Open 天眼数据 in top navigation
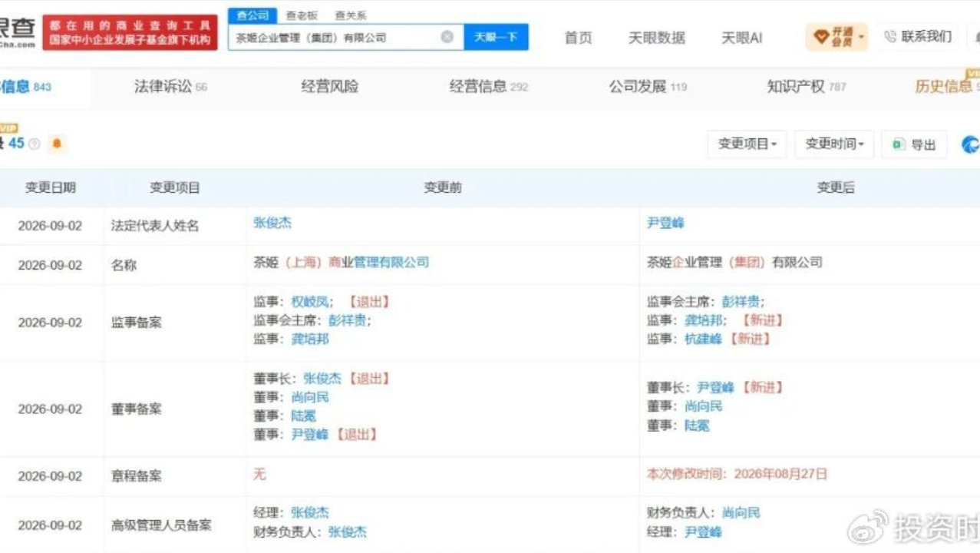The image size is (980, 553). tap(657, 38)
